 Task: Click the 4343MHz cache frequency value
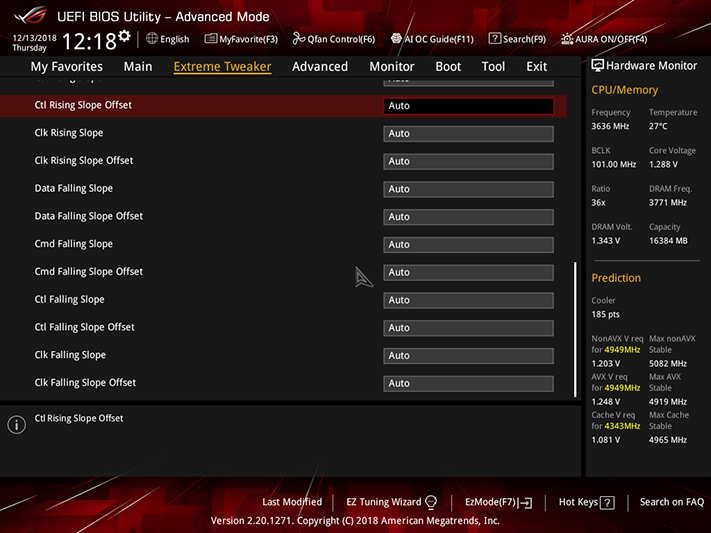pos(622,426)
